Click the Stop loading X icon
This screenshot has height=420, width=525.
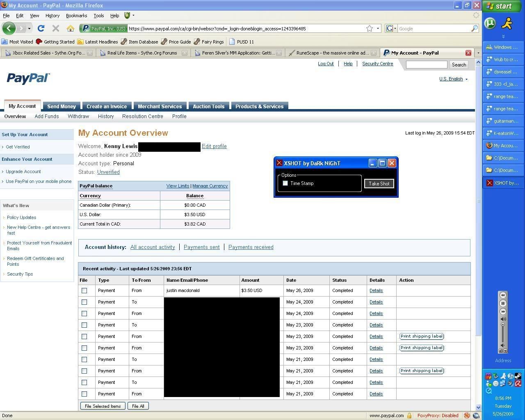click(56, 28)
